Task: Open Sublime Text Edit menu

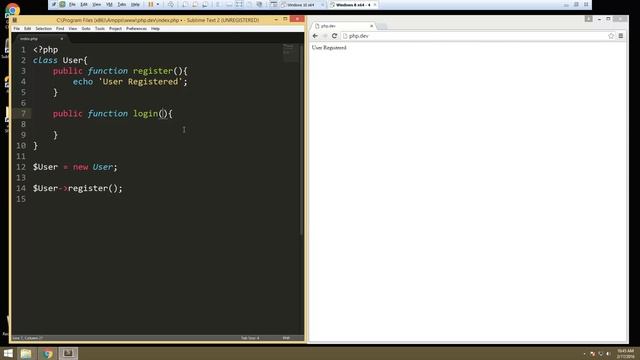Action: click(x=27, y=29)
